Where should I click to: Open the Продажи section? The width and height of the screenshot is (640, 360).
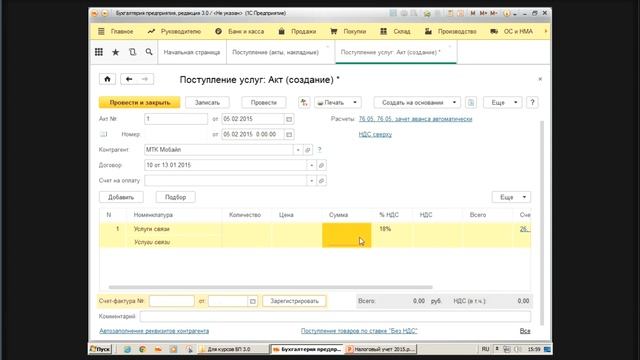297,31
